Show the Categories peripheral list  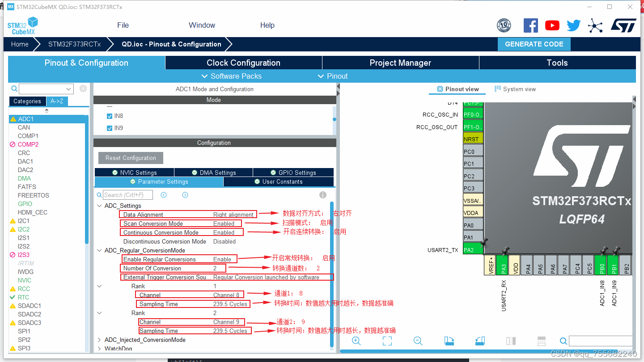coord(27,101)
